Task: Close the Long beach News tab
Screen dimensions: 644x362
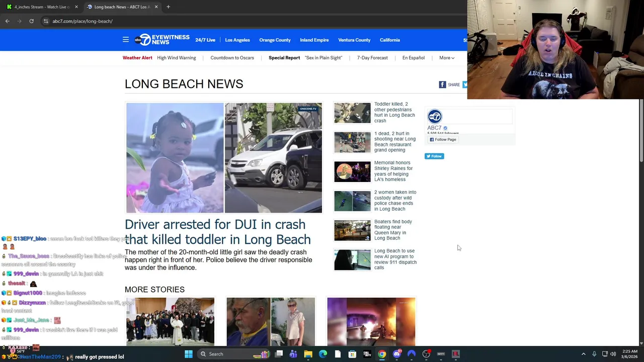Action: [x=156, y=7]
